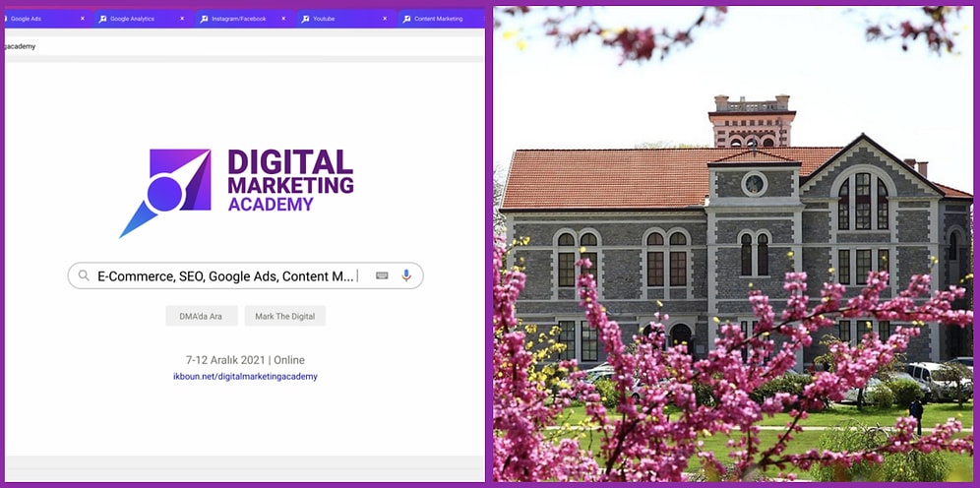The height and width of the screenshot is (488, 980).
Task: Start voice search with microphone icon
Action: pyautogui.click(x=406, y=275)
